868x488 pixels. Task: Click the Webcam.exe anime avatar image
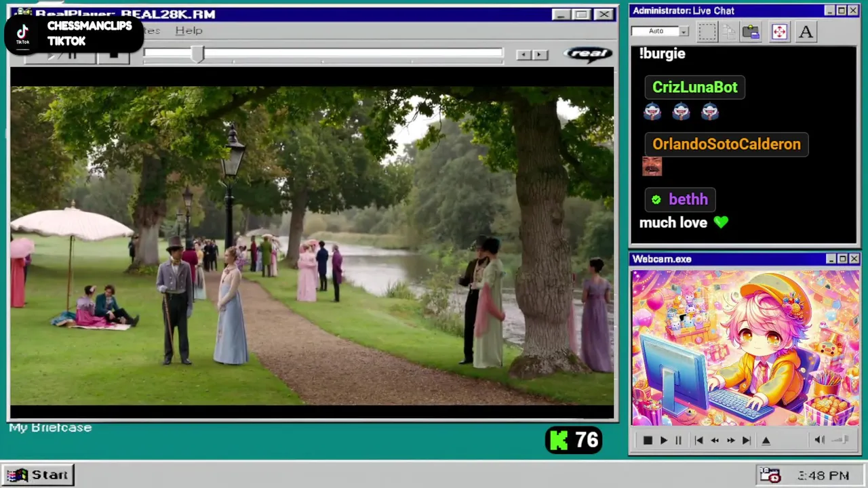(x=745, y=348)
